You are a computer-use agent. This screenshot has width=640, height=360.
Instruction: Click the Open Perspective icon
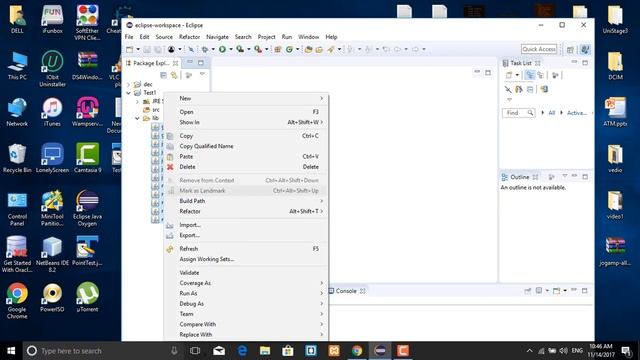coord(570,49)
